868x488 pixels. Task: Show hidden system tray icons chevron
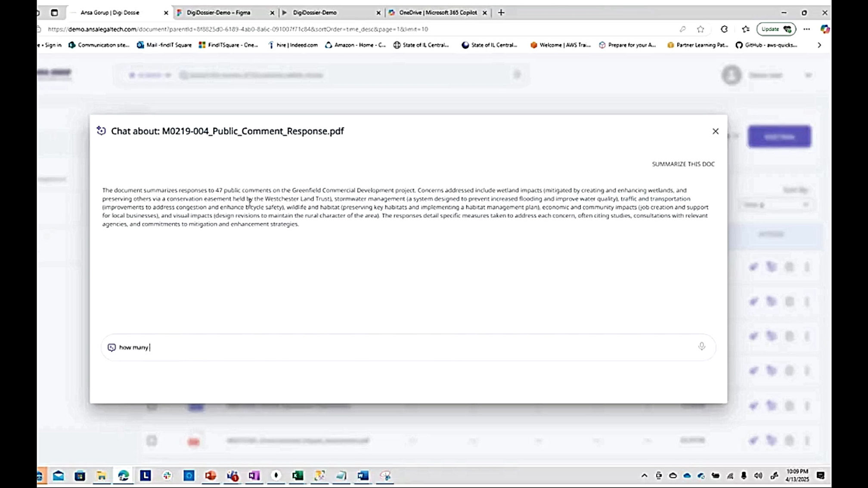point(644,476)
